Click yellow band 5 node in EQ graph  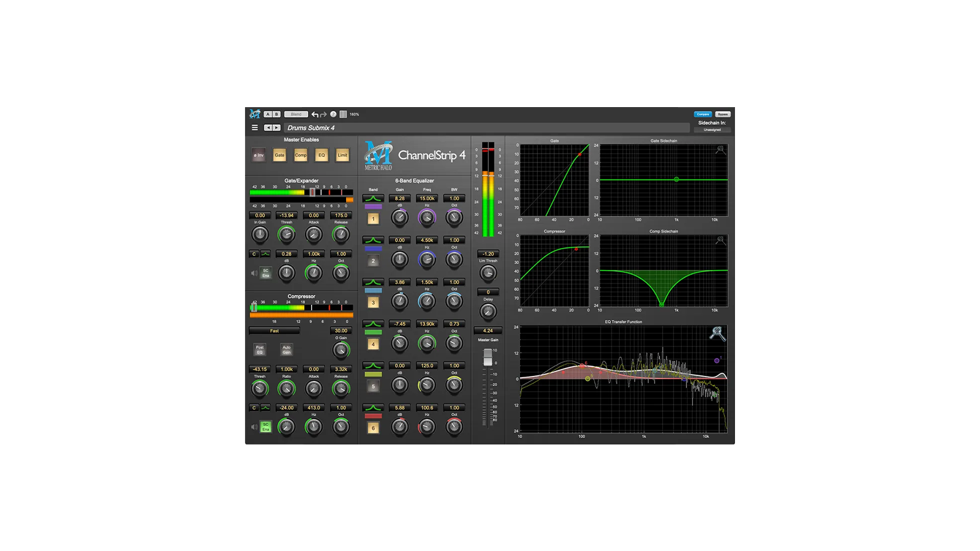click(x=588, y=378)
